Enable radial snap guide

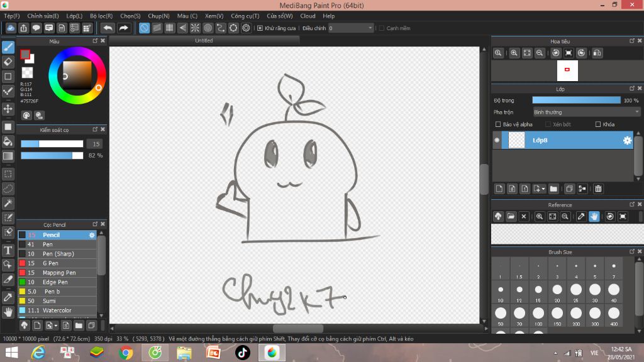tap(195, 28)
